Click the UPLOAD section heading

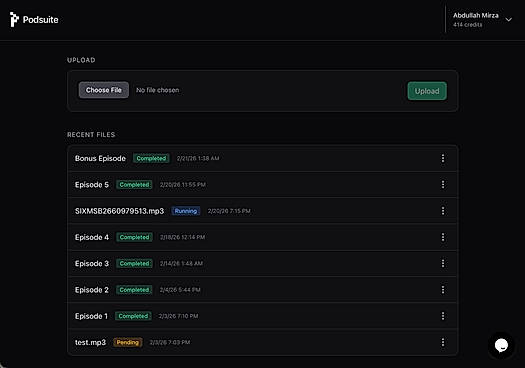pos(81,60)
